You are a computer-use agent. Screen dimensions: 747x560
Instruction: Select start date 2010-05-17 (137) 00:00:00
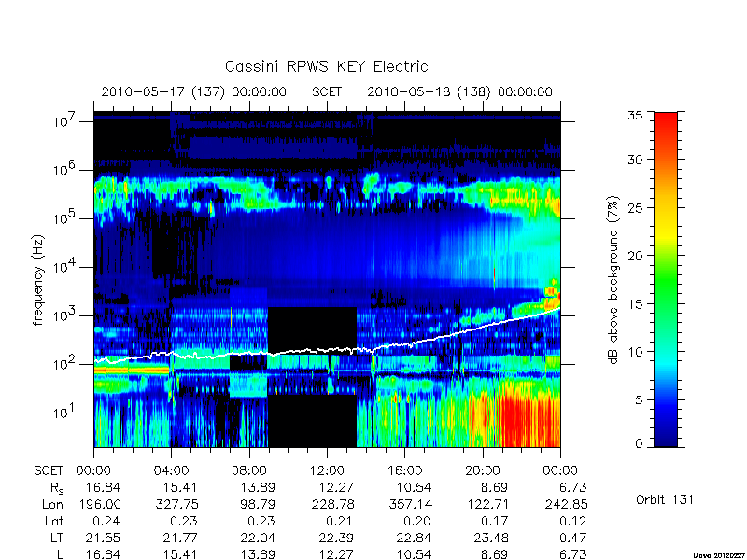pos(194,91)
